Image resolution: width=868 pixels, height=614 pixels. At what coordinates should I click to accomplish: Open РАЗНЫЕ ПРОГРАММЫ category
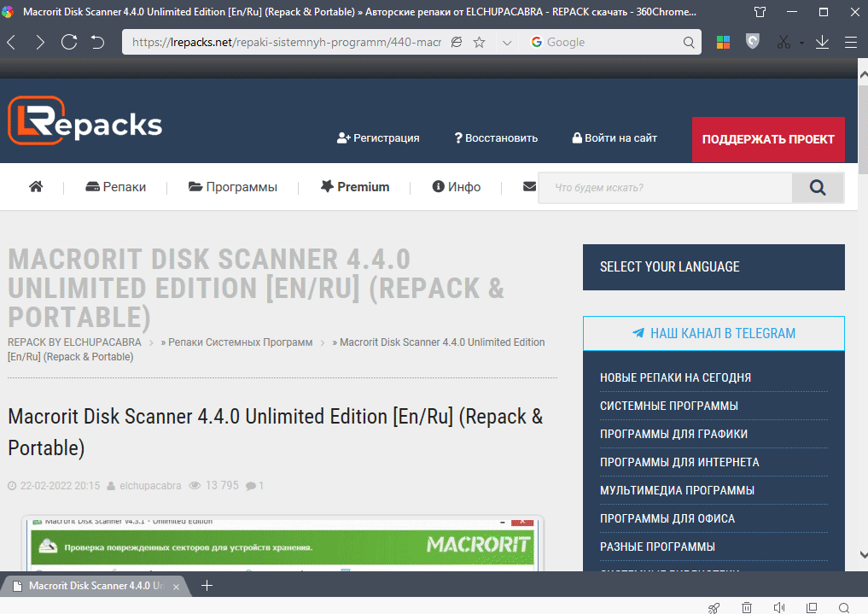(x=658, y=547)
